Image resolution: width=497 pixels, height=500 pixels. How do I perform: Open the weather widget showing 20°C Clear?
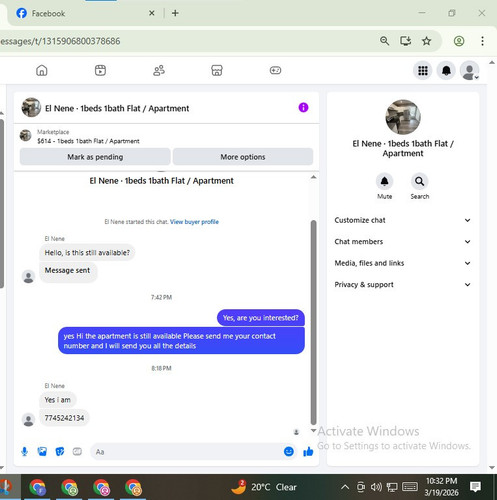pyautogui.click(x=264, y=487)
